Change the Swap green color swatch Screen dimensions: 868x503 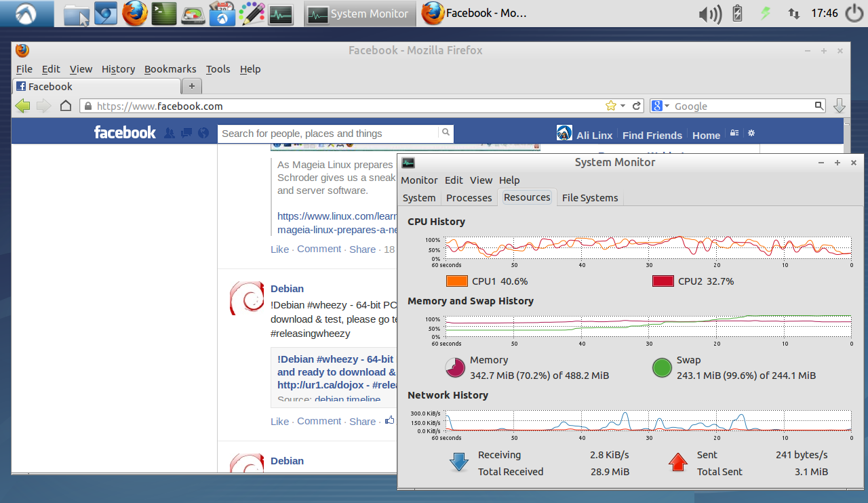662,368
